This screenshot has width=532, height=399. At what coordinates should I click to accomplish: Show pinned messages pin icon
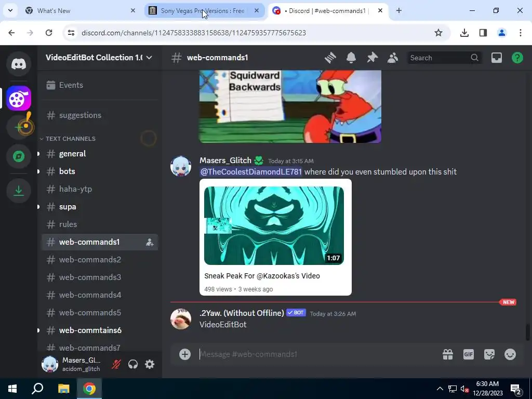pos(372,58)
